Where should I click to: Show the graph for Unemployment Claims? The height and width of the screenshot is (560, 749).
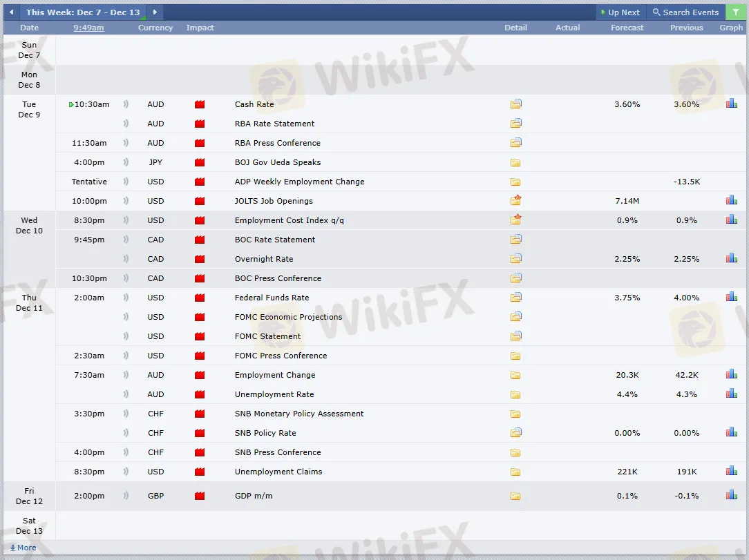(x=731, y=472)
